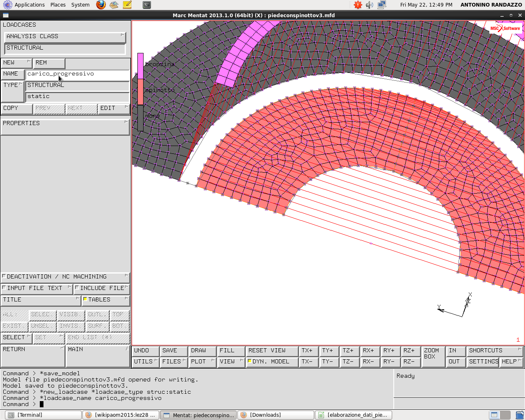Screen dimensions: 525x420
Task: Click zoom OUT button
Action: click(456, 362)
